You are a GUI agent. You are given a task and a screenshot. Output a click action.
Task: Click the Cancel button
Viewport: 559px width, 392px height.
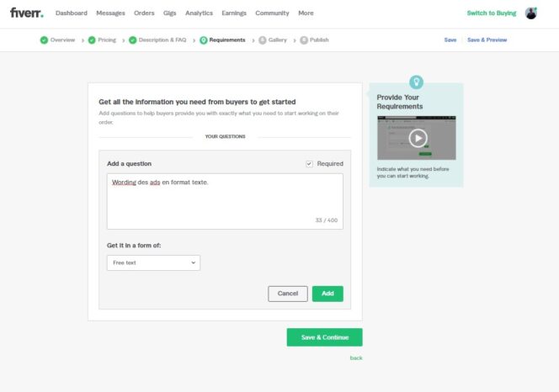[x=288, y=294]
